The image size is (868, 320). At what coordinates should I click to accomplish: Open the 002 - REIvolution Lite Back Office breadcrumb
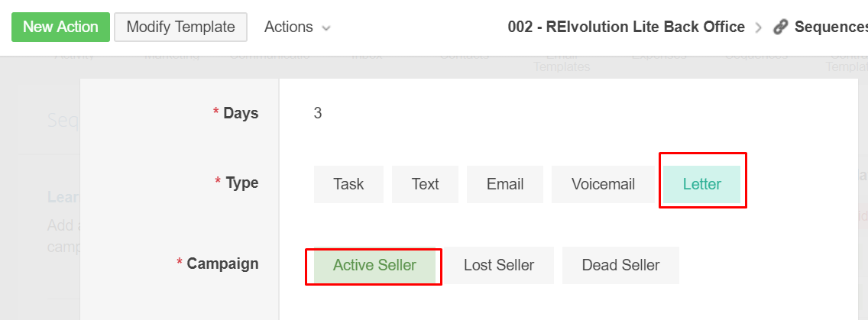tap(626, 27)
